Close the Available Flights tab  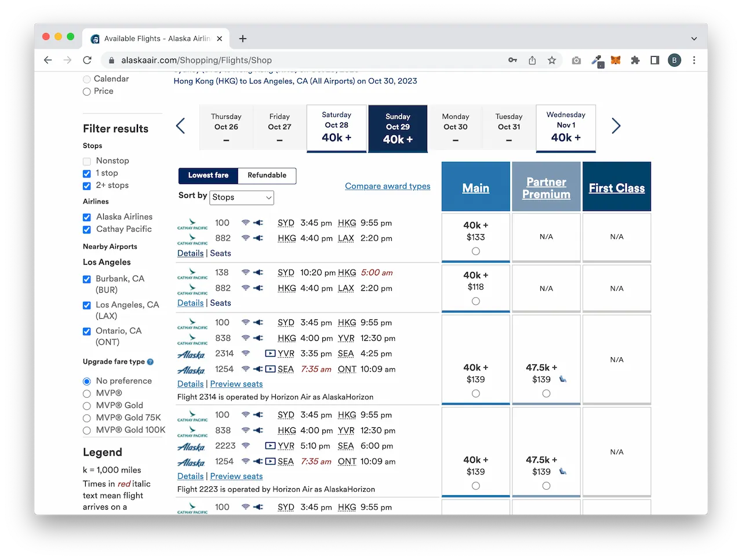(x=220, y=39)
